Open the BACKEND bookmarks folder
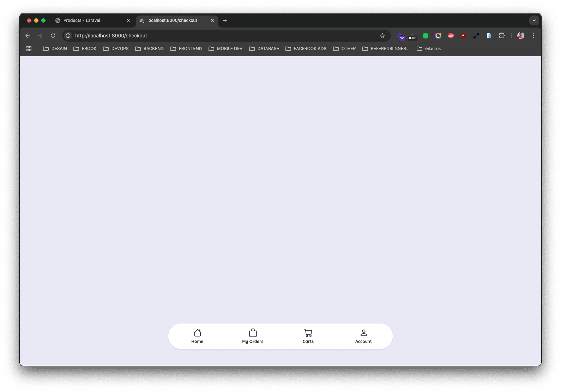561x392 pixels. 150,49
